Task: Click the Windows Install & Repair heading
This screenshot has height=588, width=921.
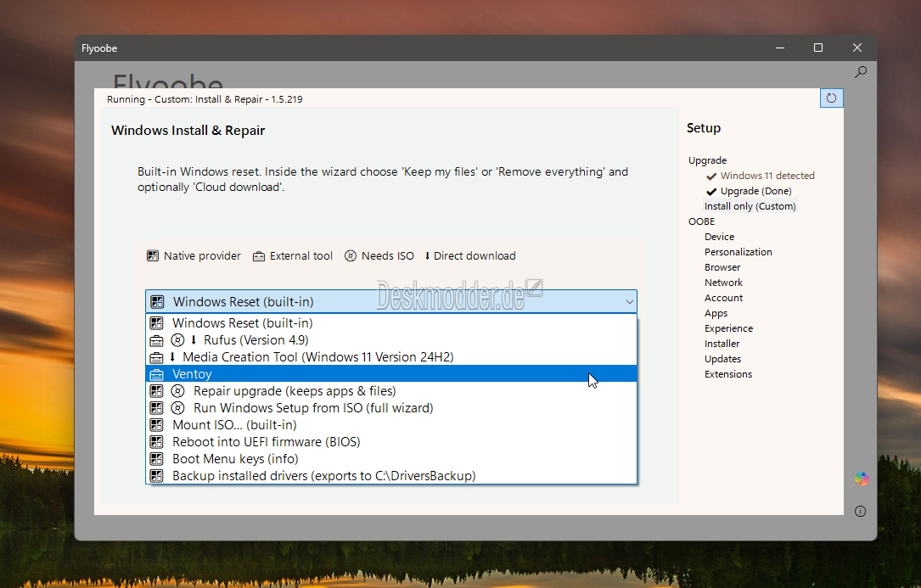Action: coord(188,131)
